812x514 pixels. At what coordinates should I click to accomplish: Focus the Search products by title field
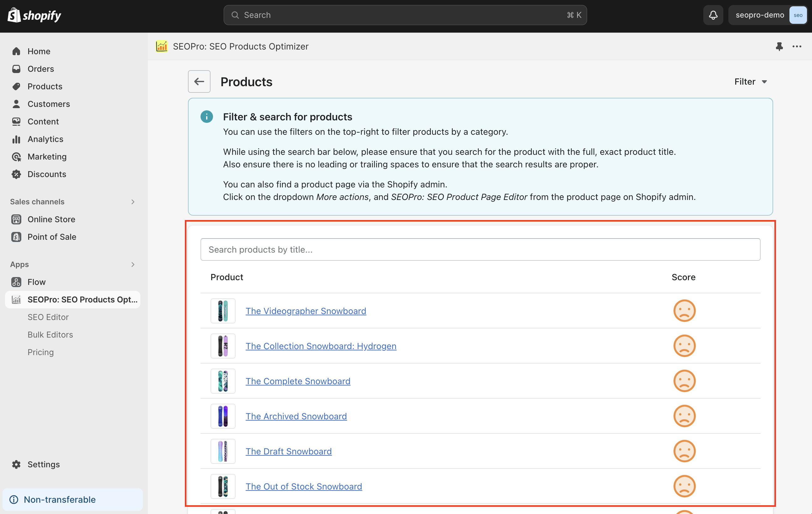(480, 249)
